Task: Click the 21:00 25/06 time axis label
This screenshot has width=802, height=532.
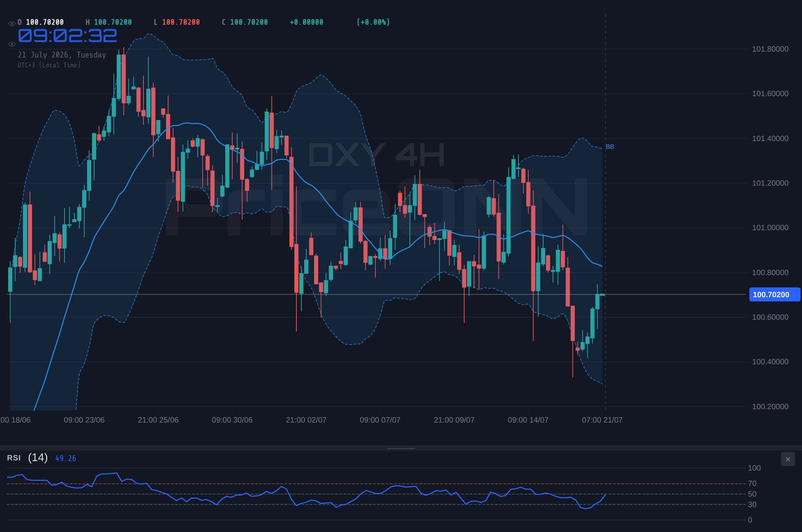Action: tap(158, 420)
